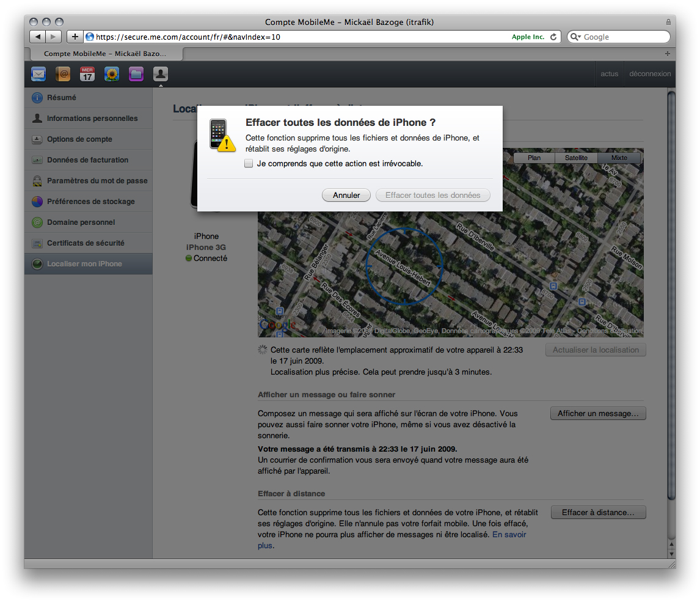This screenshot has width=700, height=602.
Task: Click the Localiser mon iPhone radar icon
Action: (x=37, y=264)
